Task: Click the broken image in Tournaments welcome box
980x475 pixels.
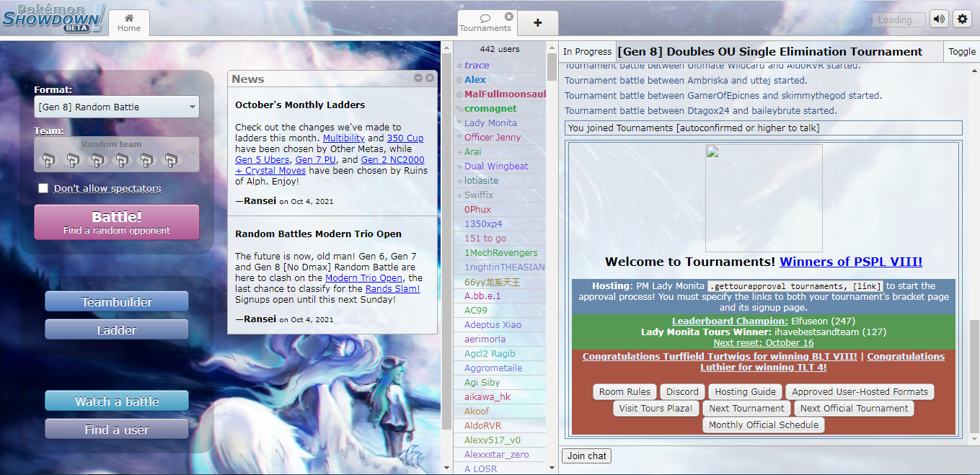Action: (x=764, y=198)
